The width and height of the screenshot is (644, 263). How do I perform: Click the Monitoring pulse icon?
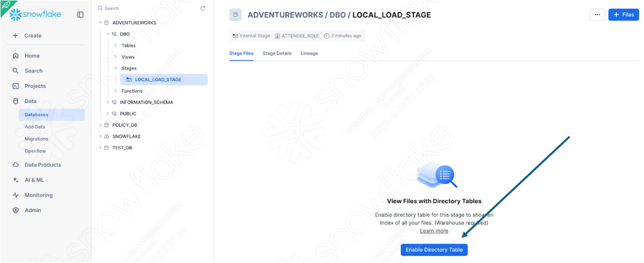(x=16, y=196)
